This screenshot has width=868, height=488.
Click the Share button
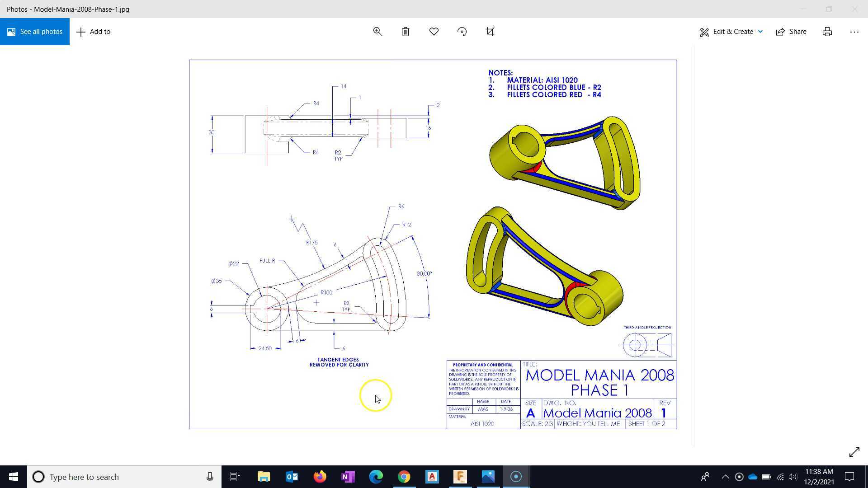791,32
